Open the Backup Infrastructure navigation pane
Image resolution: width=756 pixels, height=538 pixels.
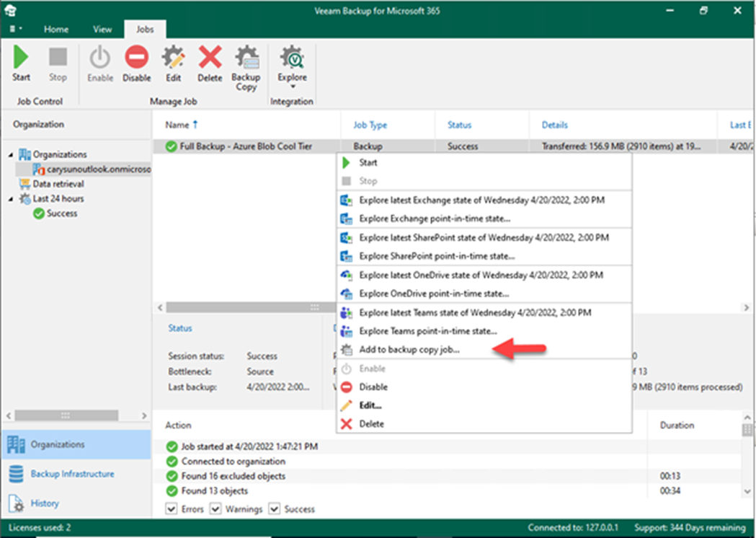pyautogui.click(x=76, y=474)
